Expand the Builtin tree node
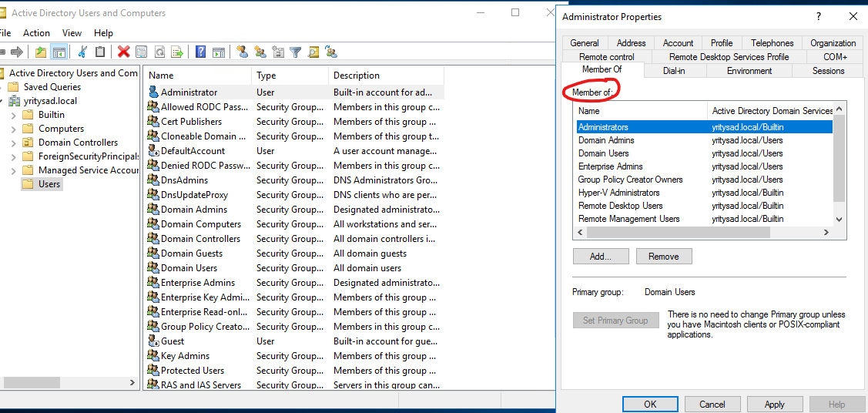The image size is (868, 413). coord(14,115)
